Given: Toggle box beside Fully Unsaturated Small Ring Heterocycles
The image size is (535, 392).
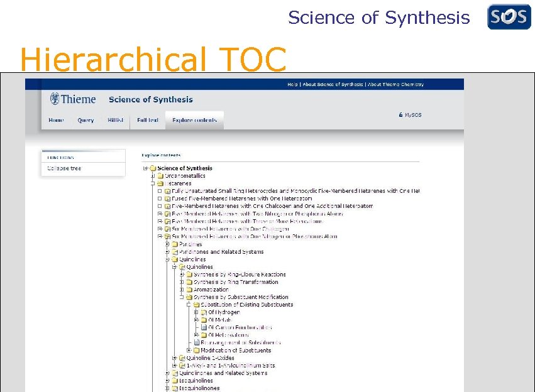Looking at the screenshot, I should pyautogui.click(x=160, y=191).
